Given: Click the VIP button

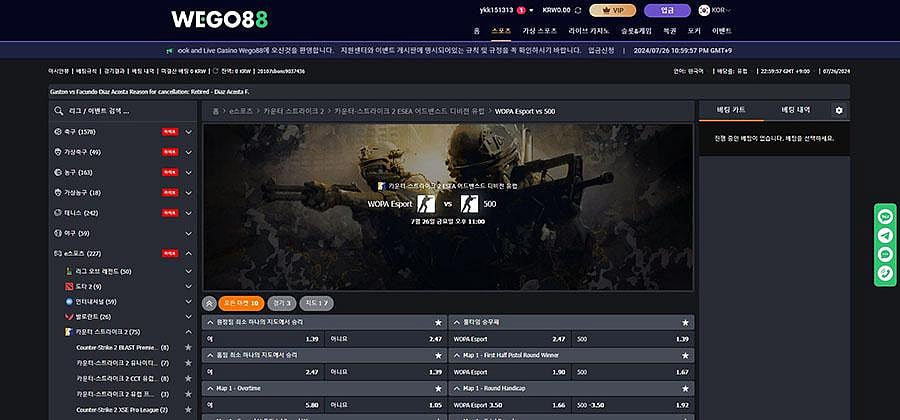Looking at the screenshot, I should coord(612,10).
